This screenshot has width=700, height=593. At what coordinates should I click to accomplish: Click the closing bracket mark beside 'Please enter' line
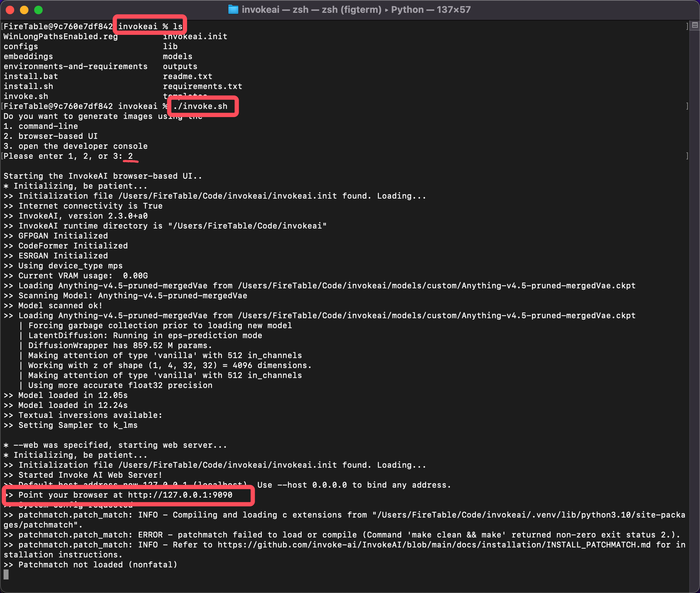(687, 156)
